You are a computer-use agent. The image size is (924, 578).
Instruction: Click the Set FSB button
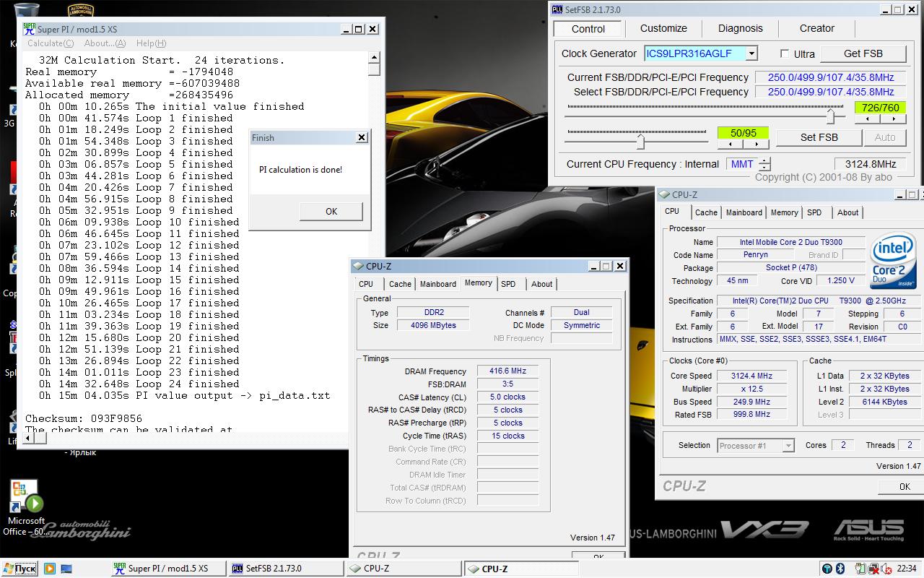819,137
